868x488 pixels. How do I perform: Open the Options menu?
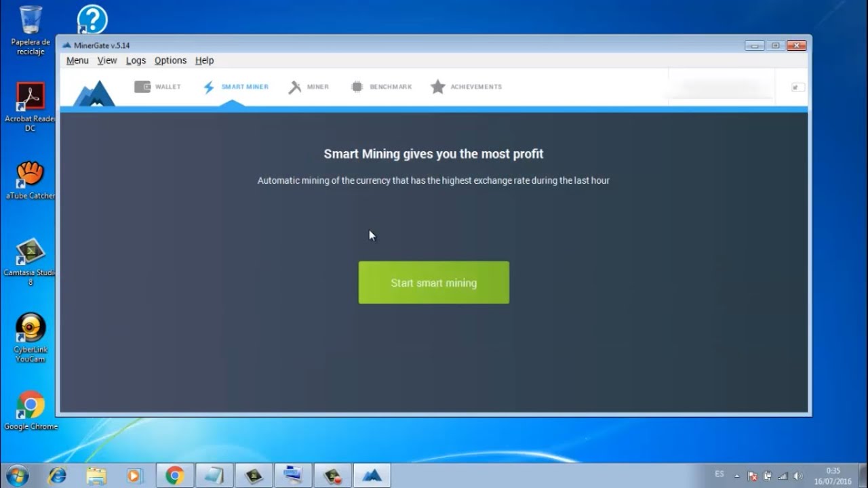click(170, 60)
